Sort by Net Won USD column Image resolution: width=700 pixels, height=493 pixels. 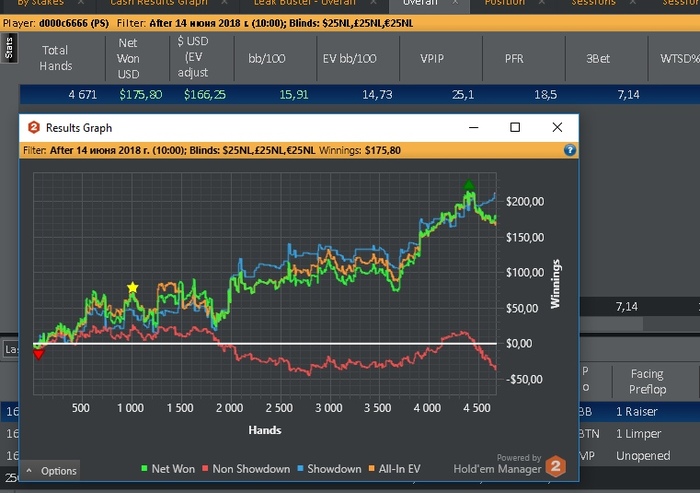point(128,58)
